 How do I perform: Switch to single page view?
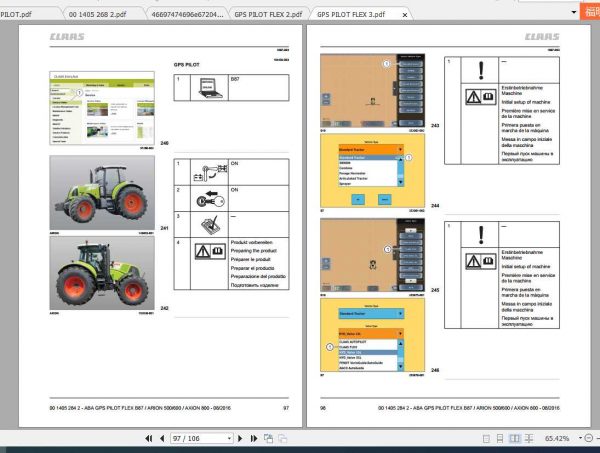point(486,438)
